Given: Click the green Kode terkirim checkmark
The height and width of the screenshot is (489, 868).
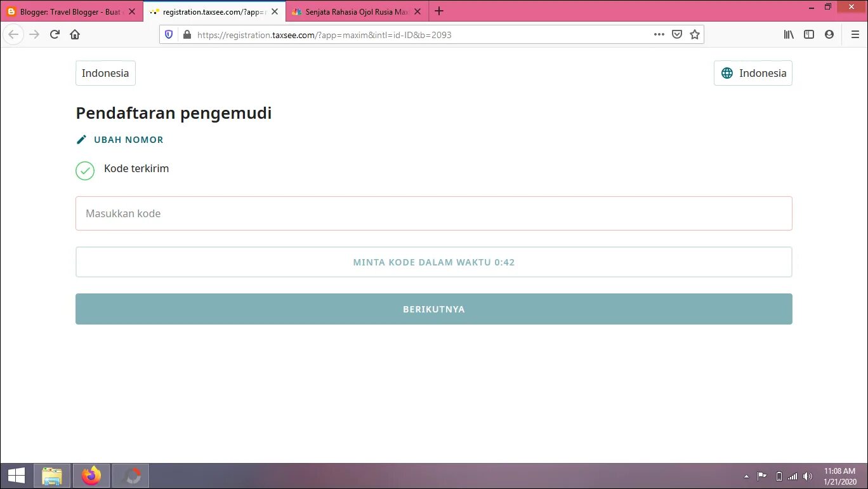Looking at the screenshot, I should [85, 171].
